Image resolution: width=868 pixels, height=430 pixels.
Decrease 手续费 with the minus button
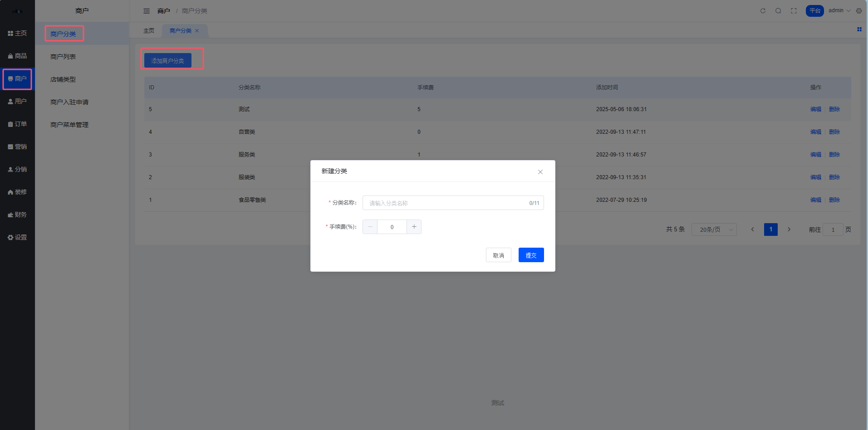(370, 227)
